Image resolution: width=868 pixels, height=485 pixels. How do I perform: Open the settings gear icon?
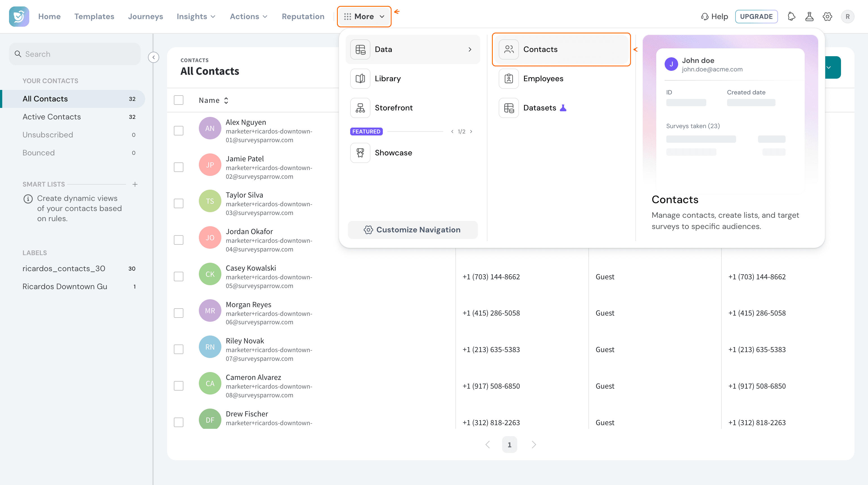coord(827,17)
